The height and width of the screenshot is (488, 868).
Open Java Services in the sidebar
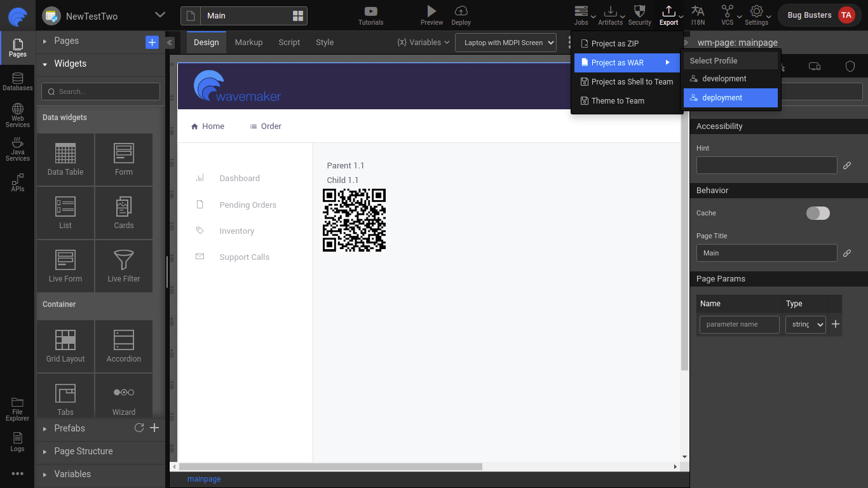tap(17, 149)
